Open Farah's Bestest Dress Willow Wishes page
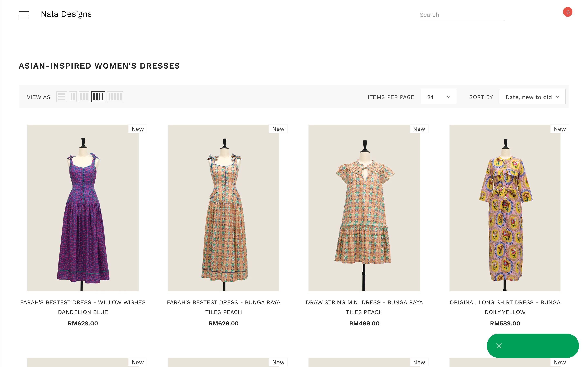Viewport: 588px width, 367px height. (x=83, y=307)
